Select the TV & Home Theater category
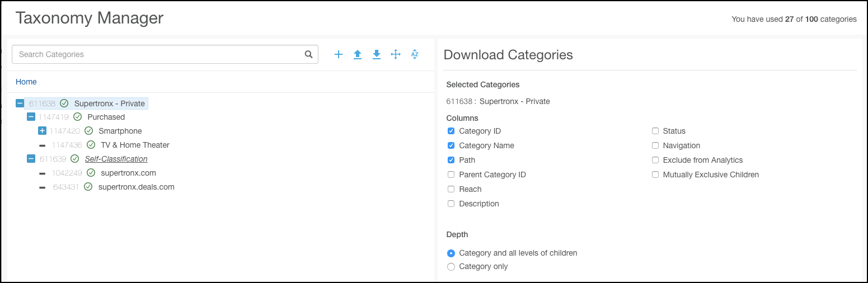Image resolution: width=868 pixels, height=283 pixels. [135, 145]
